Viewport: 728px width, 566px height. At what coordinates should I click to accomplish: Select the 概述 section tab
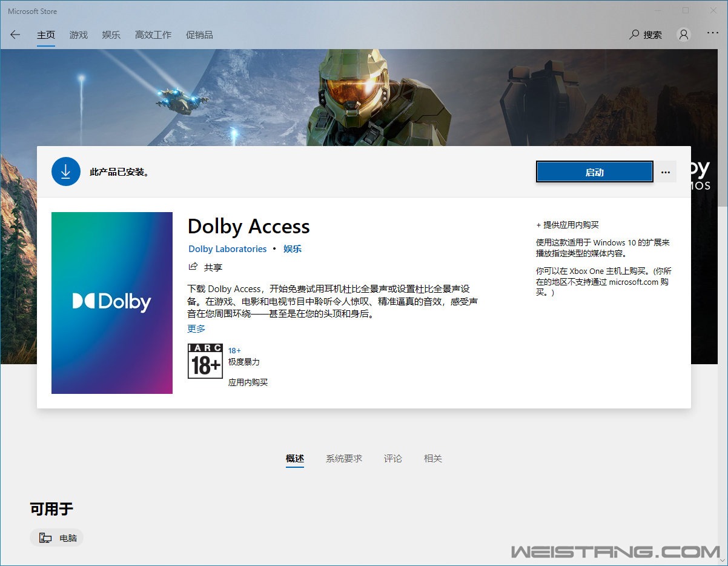[295, 459]
